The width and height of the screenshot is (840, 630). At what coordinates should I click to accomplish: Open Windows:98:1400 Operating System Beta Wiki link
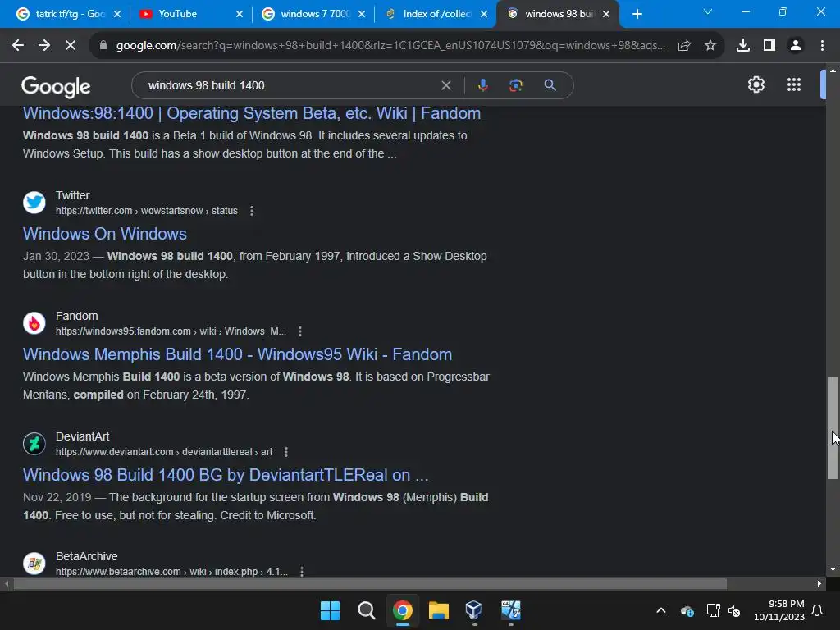pyautogui.click(x=252, y=113)
